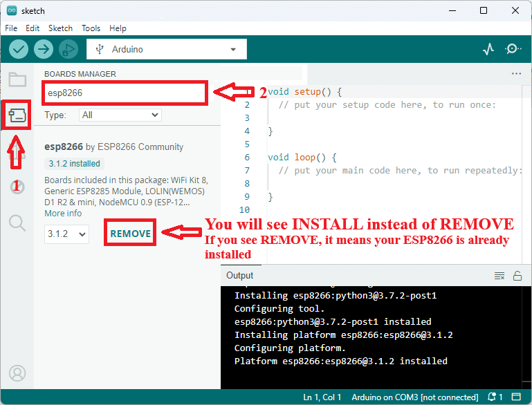Open the Serial Plotter
The height and width of the screenshot is (405, 532).
coord(488,49)
